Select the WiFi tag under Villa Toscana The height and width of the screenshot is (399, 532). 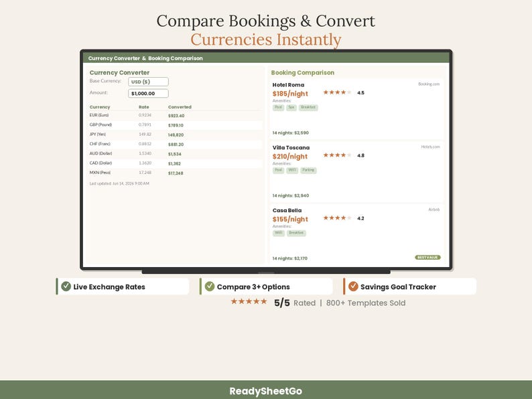coord(292,170)
